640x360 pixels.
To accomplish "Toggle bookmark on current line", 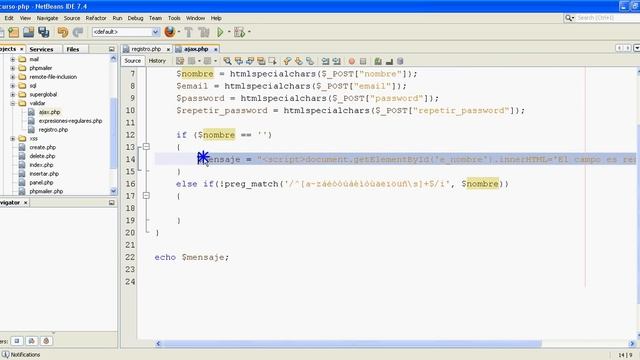I will coord(310,61).
